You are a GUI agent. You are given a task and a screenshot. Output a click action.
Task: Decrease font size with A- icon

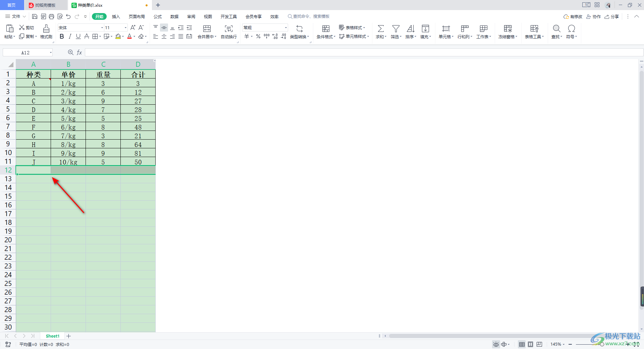pos(141,28)
